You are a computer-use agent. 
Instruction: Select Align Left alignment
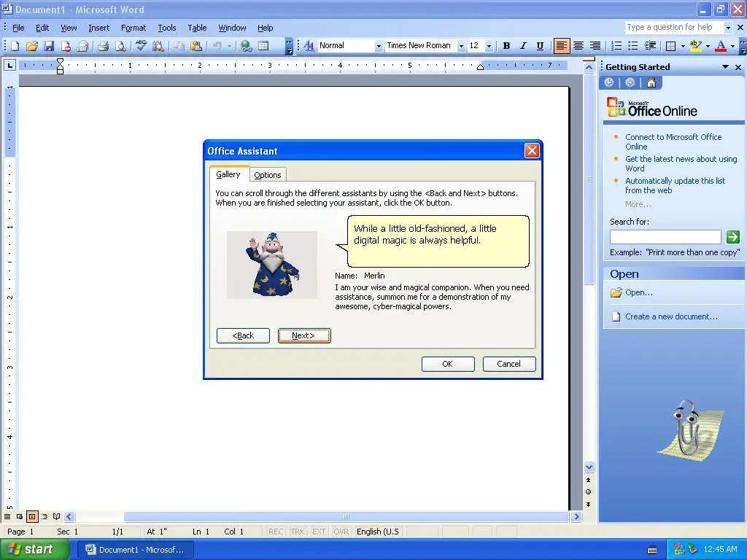point(561,46)
